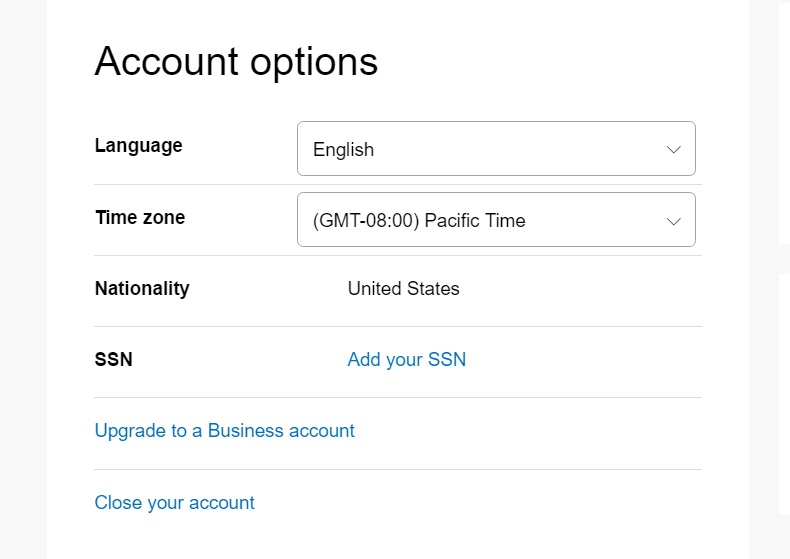This screenshot has width=790, height=559.
Task: Click the upper partial panel at right edge
Action: pyautogui.click(x=784, y=120)
